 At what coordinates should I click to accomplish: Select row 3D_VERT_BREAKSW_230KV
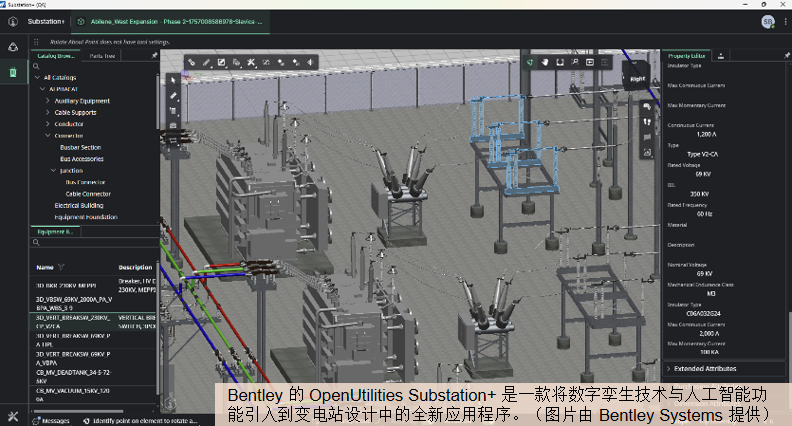coord(94,322)
